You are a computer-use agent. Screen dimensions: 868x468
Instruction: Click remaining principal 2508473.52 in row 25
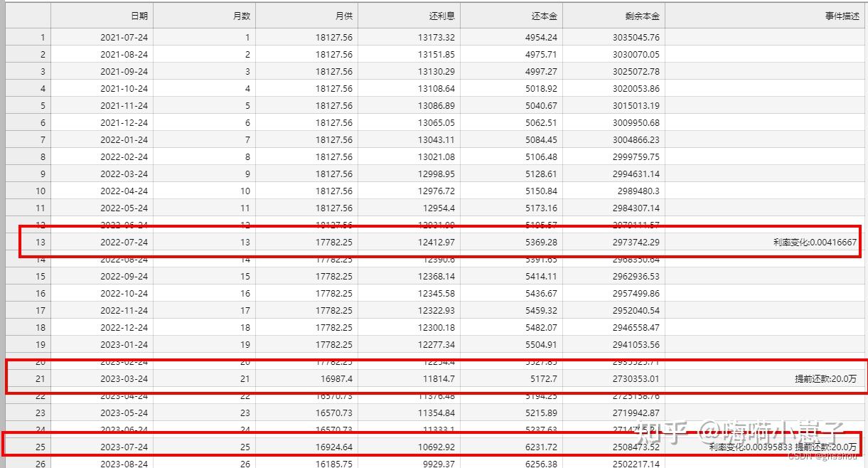point(638,447)
